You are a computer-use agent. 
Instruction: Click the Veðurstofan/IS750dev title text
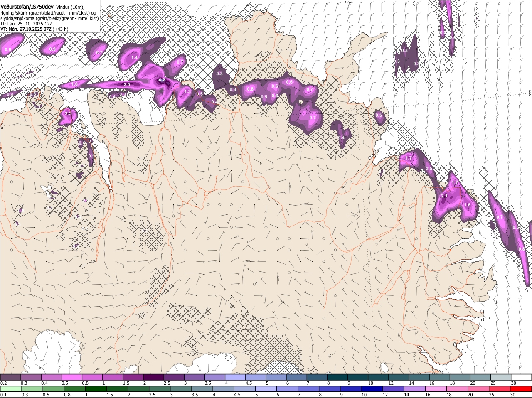(27, 7)
